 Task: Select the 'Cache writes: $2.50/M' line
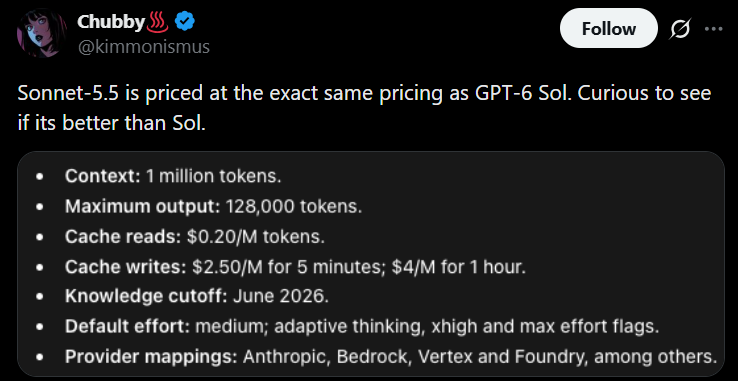(x=295, y=267)
